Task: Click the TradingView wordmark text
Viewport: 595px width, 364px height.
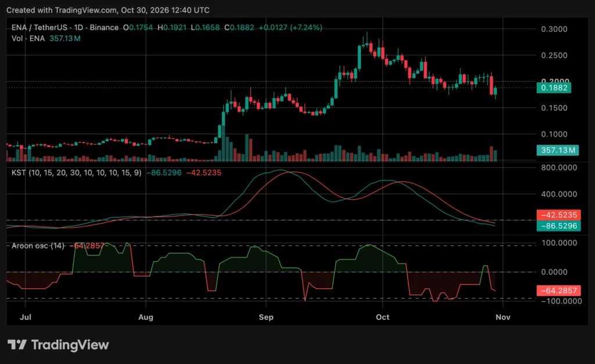Action: [70, 345]
